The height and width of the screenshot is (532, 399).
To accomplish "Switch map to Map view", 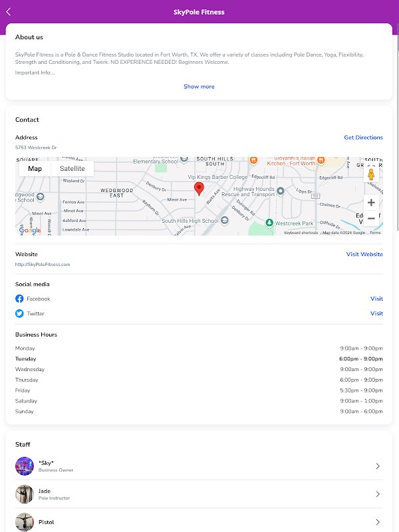I will pyautogui.click(x=35, y=169).
